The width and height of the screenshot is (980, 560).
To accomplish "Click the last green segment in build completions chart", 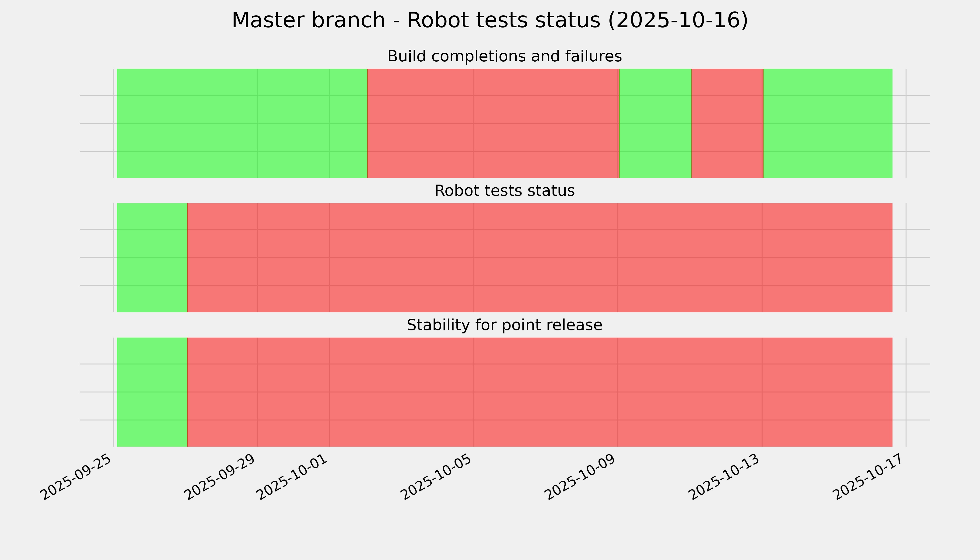I will pyautogui.click(x=828, y=123).
